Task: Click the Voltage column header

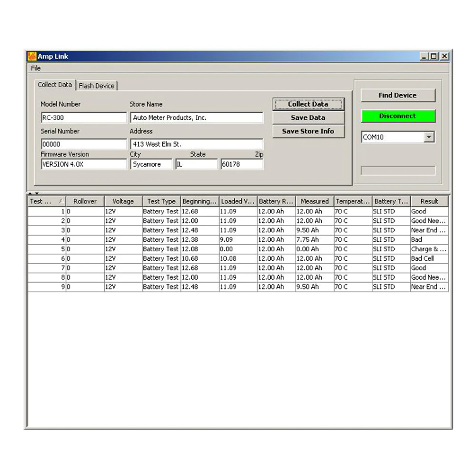Action: [x=123, y=201]
